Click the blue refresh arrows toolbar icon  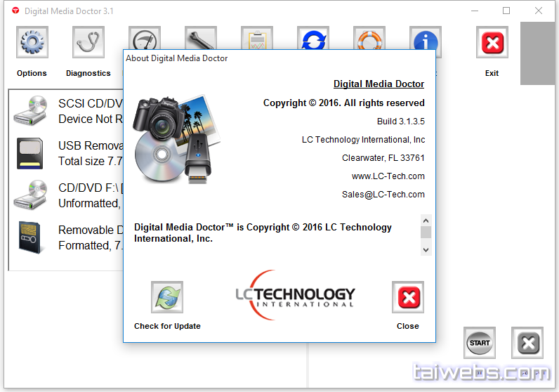pyautogui.click(x=313, y=39)
